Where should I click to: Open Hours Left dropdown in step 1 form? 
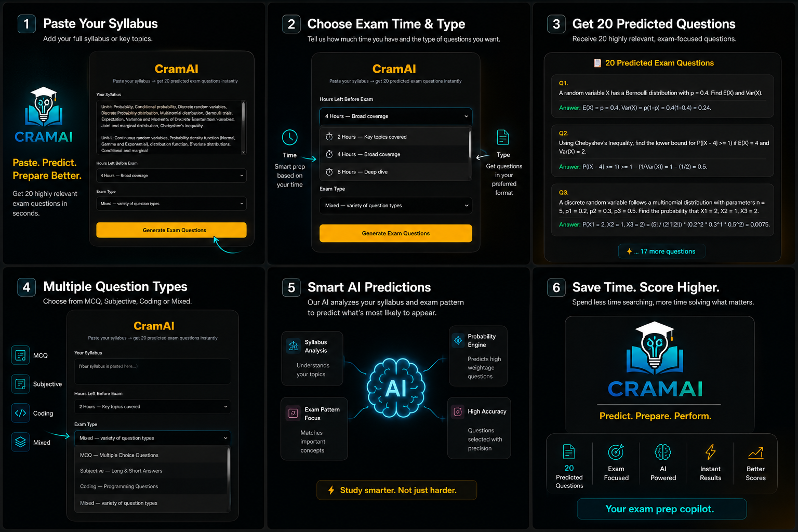171,176
